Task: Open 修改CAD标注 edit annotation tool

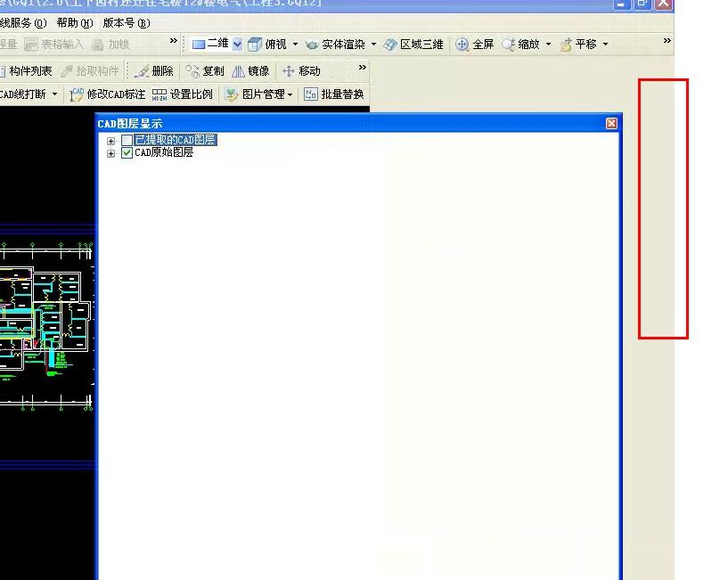Action: 108,94
